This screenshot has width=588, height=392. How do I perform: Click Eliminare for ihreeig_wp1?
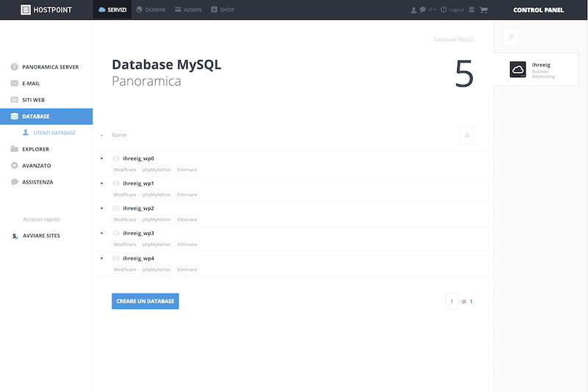[x=187, y=195]
